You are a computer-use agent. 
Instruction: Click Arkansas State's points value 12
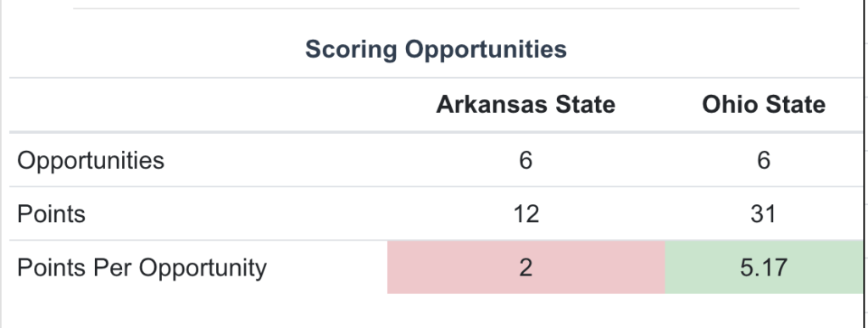tap(526, 214)
